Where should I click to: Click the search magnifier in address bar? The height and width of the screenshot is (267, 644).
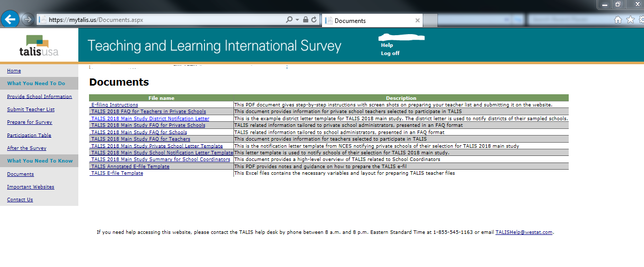coord(289,20)
